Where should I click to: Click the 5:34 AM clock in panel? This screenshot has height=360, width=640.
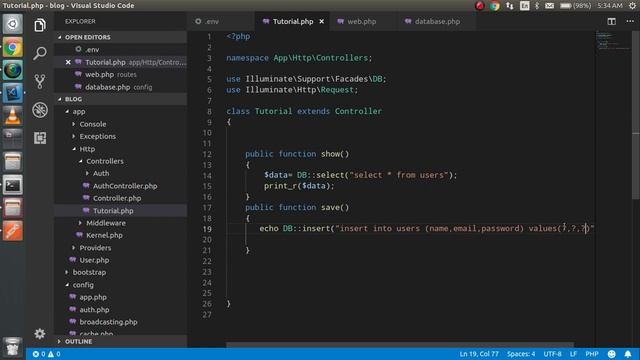(x=610, y=6)
